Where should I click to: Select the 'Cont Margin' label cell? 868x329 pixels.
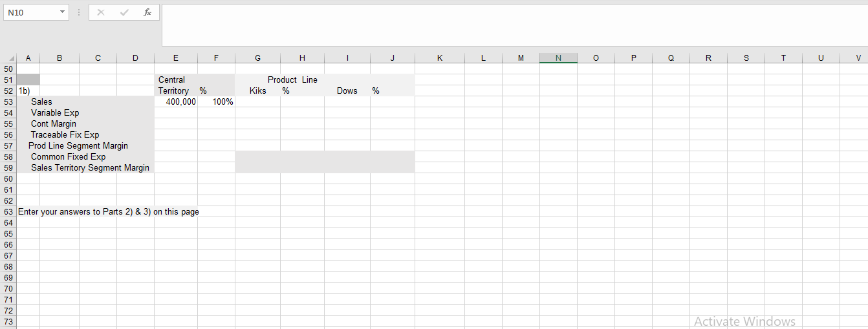[x=54, y=124]
